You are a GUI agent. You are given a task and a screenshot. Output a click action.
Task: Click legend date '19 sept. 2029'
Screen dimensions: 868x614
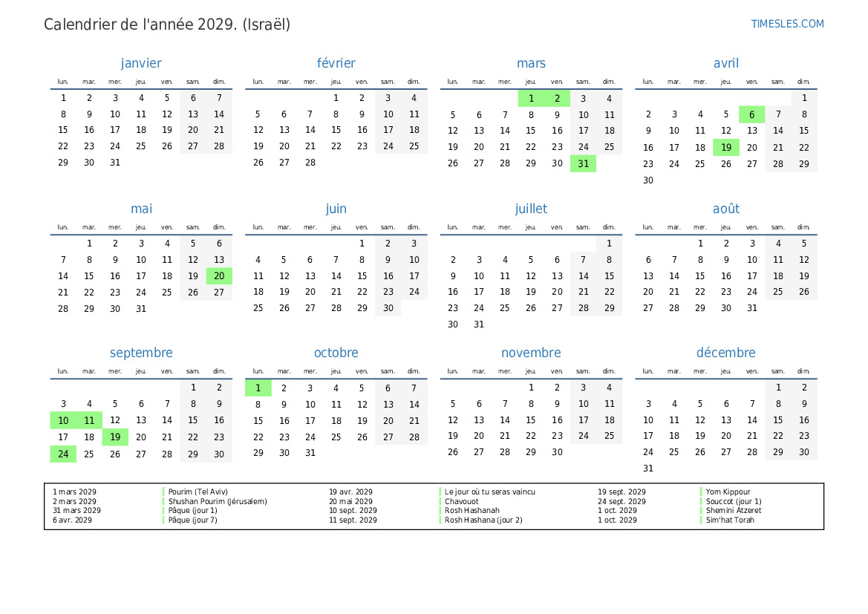tap(621, 491)
